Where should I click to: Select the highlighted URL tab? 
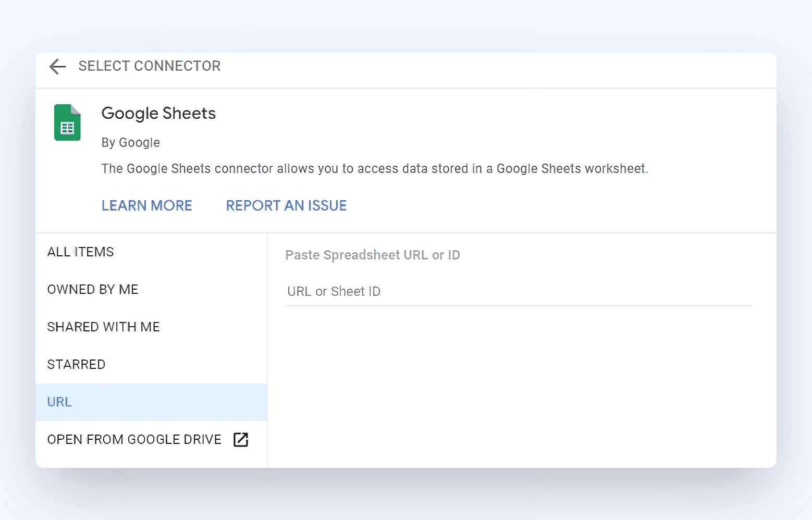60,402
